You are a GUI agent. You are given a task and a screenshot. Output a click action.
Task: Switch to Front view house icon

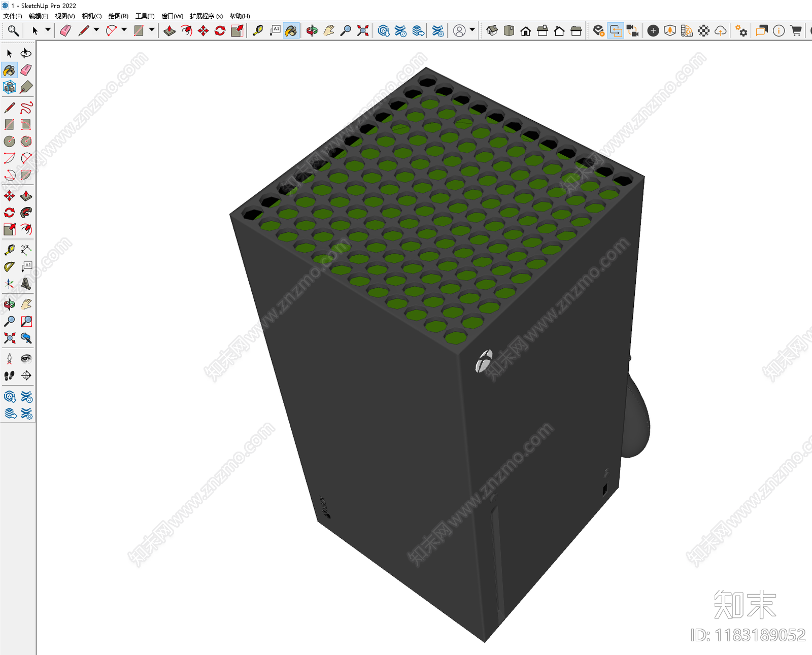[x=526, y=31]
